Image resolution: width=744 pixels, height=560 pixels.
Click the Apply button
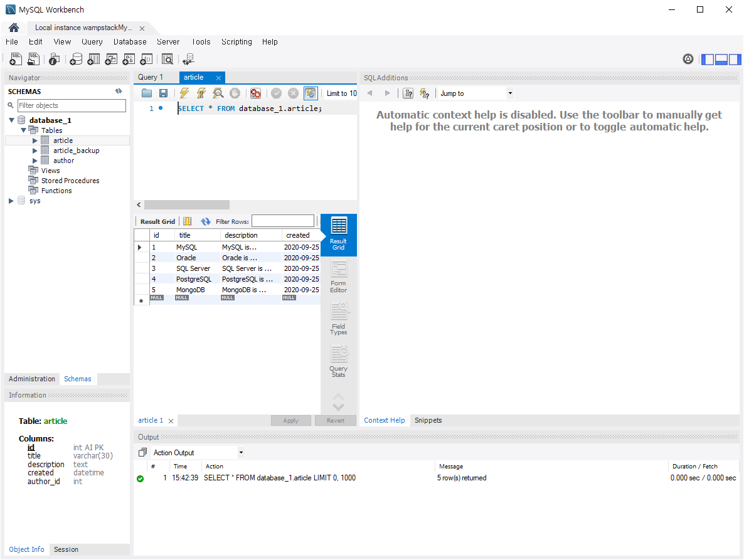click(291, 421)
